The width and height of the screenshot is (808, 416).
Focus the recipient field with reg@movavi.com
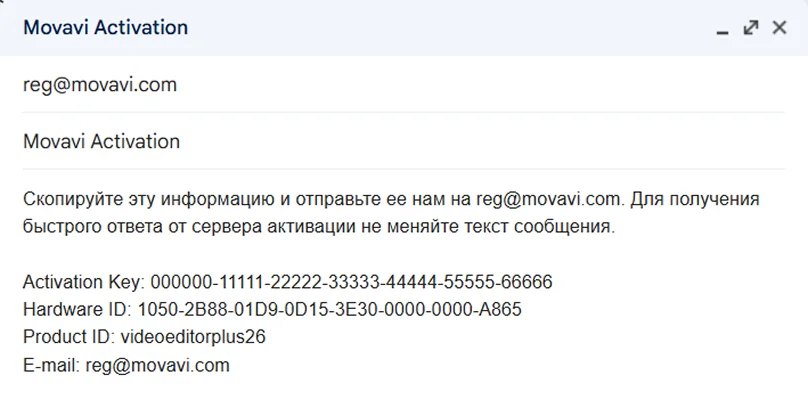[100, 85]
